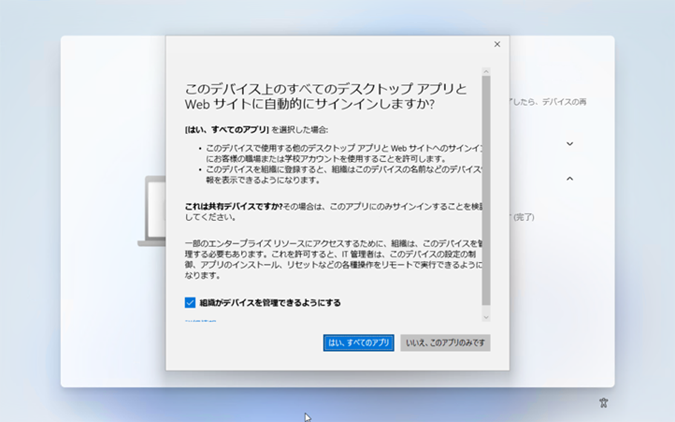
Task: Expand the collapsed section with the down chevron
Action: click(570, 143)
